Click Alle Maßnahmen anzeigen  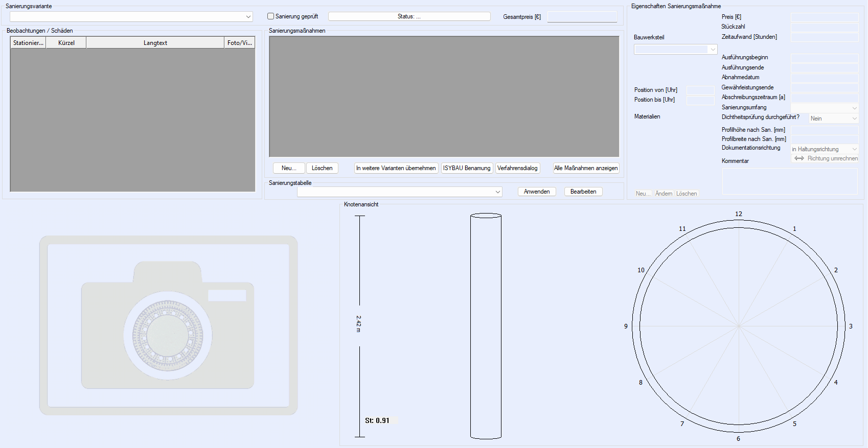point(586,168)
